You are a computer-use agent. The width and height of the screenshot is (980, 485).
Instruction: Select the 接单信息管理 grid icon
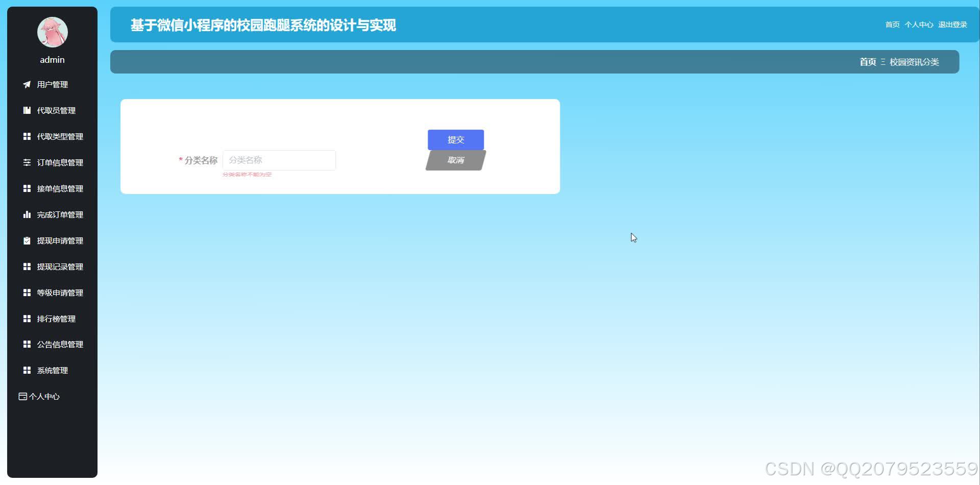(27, 188)
